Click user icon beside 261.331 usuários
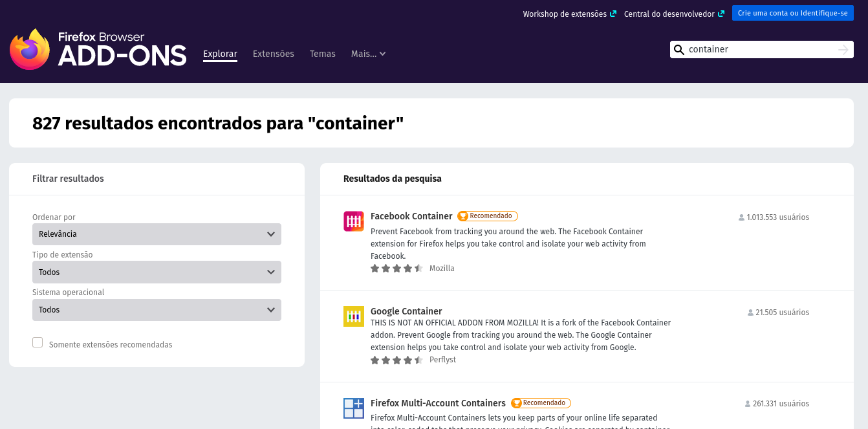The image size is (868, 429). pos(748,404)
